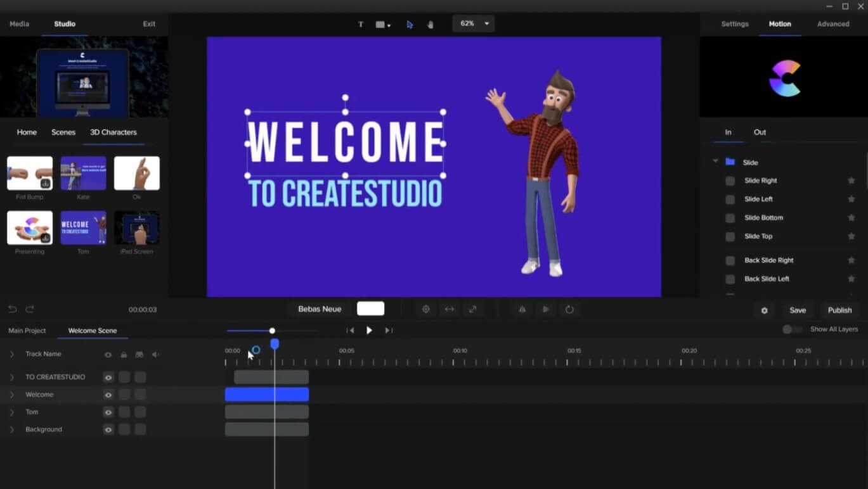Open the white text color swatch
This screenshot has height=489, width=868.
[x=371, y=309]
